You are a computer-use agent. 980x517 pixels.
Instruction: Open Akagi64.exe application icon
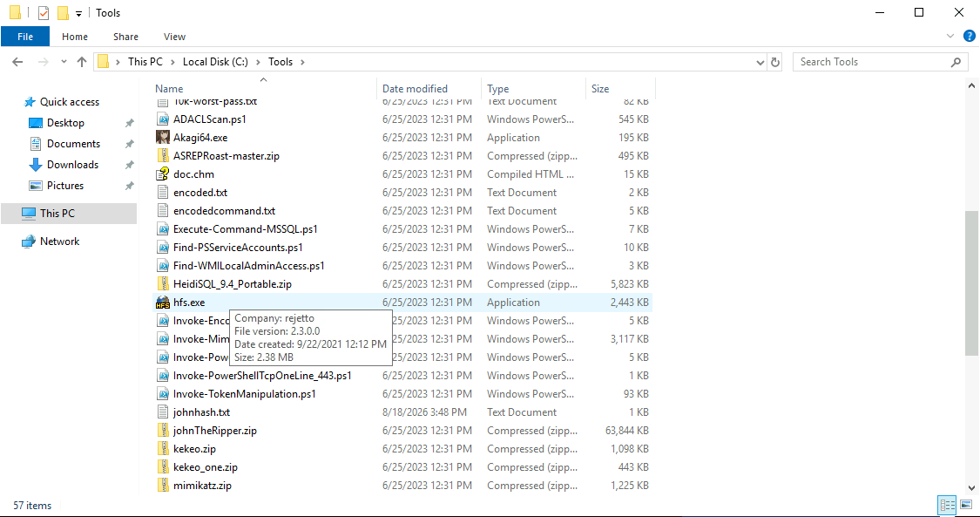[x=163, y=138]
